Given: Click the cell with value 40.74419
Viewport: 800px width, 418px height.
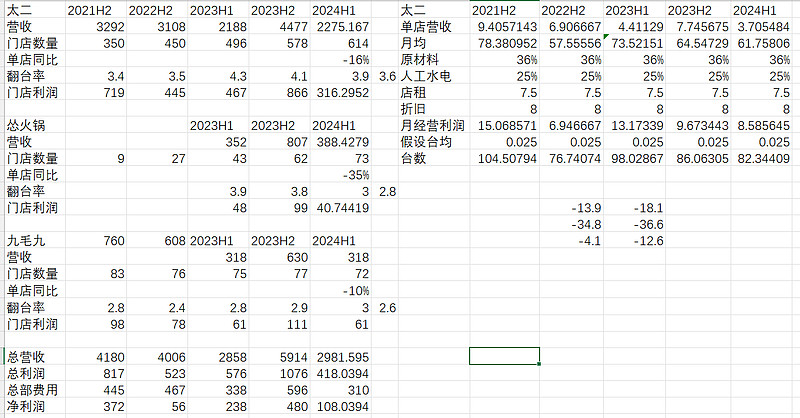Looking at the screenshot, I should tap(341, 208).
